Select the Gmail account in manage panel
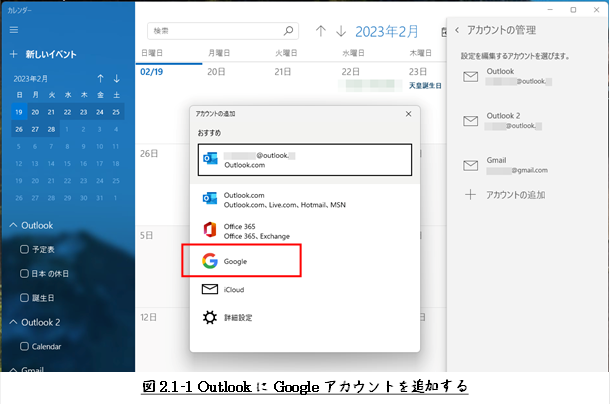 (528, 165)
